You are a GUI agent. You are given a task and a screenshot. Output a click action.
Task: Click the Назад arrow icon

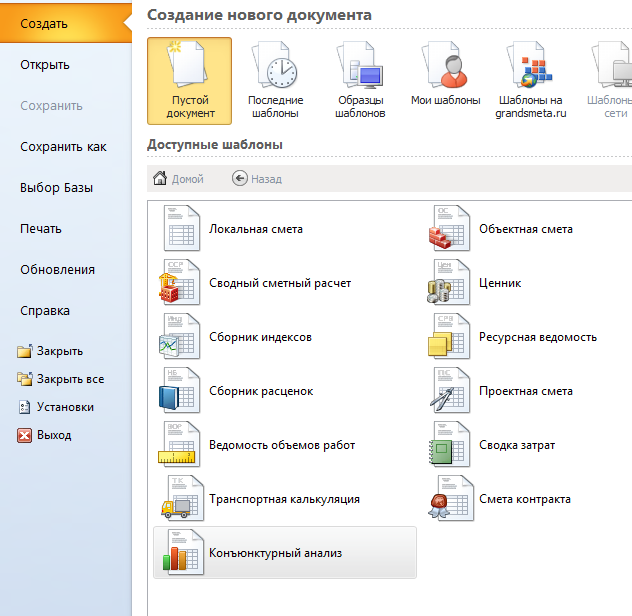[x=239, y=178]
